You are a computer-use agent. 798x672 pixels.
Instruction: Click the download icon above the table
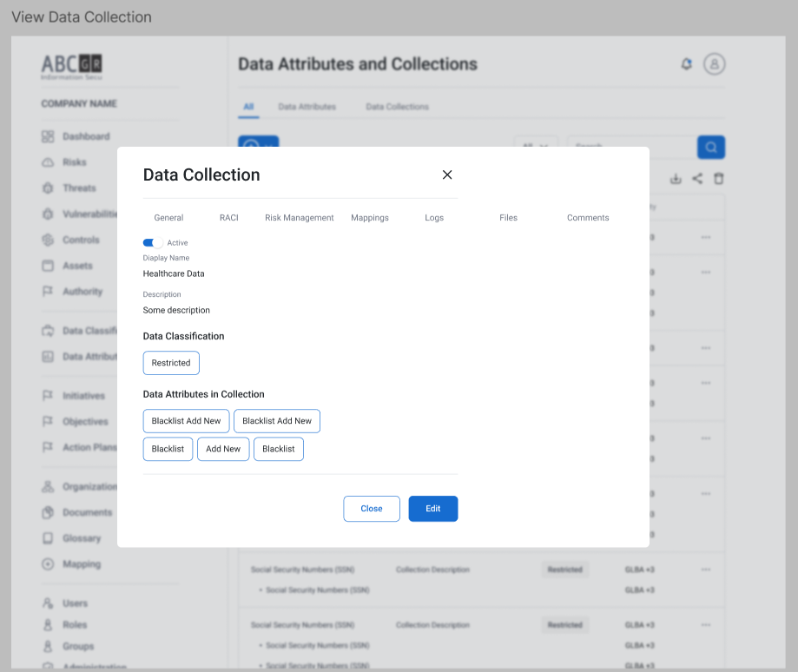(x=676, y=179)
